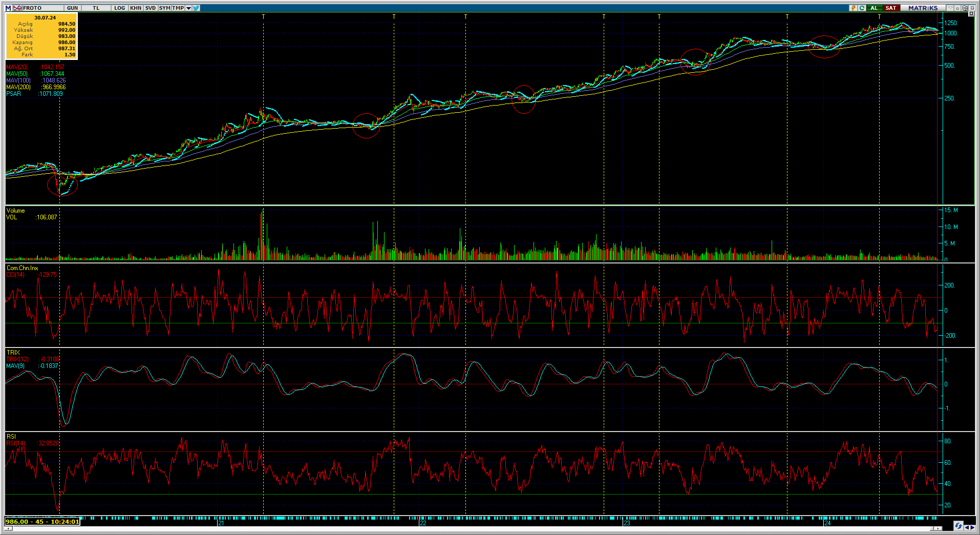
Task: Edit the FROTO symbol field
Action: (43, 8)
